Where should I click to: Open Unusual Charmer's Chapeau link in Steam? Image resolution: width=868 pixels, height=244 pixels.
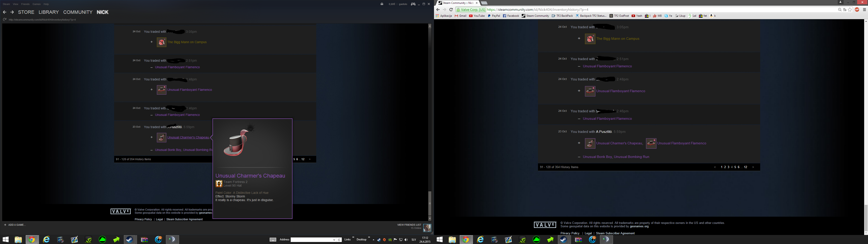coord(188,138)
